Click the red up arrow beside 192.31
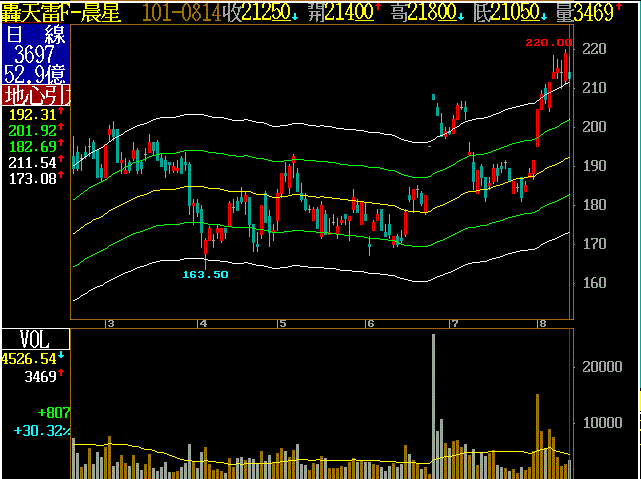 pyautogui.click(x=61, y=114)
